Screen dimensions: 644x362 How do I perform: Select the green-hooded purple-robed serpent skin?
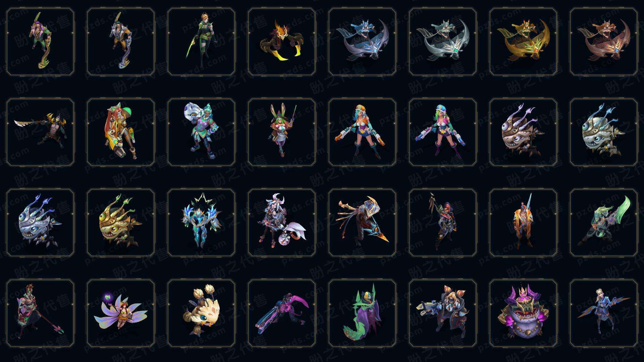click(x=362, y=313)
